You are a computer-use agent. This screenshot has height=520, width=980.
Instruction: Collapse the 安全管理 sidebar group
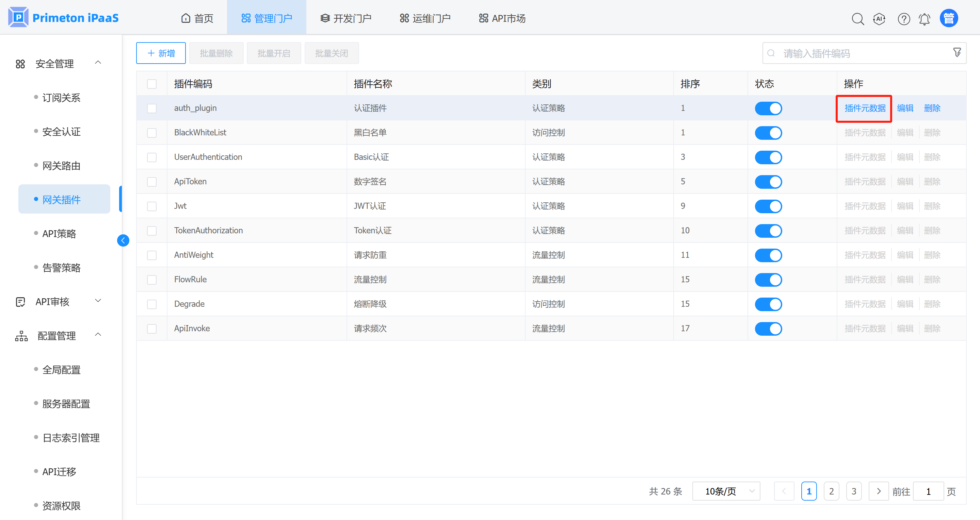59,64
